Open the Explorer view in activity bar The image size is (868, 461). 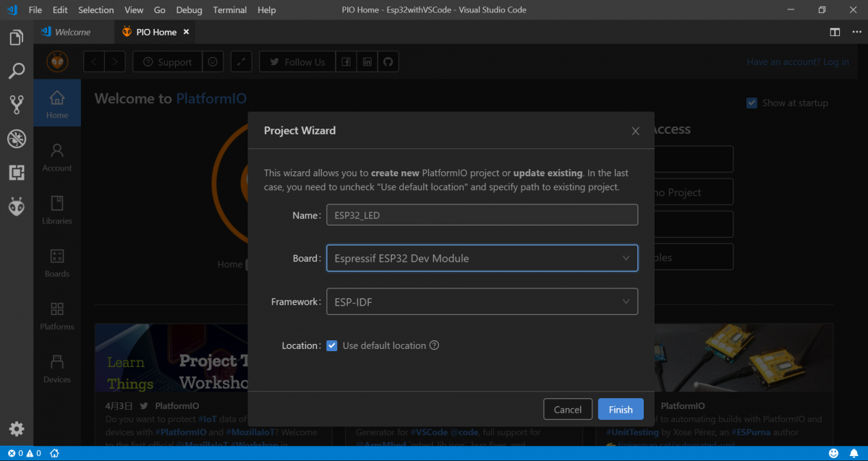[x=17, y=37]
